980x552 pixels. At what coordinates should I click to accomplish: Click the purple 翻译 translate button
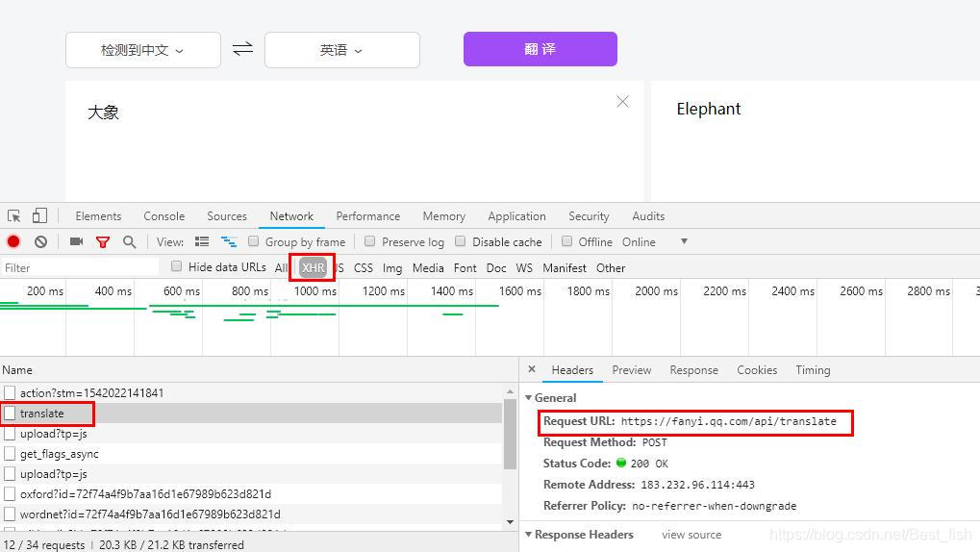tap(540, 49)
